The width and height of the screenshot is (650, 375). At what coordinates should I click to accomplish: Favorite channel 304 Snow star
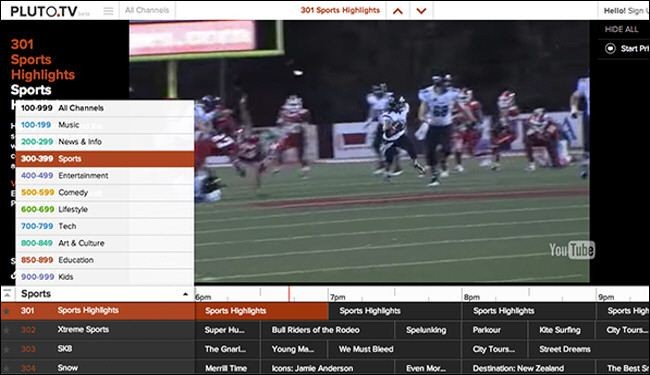[6, 368]
